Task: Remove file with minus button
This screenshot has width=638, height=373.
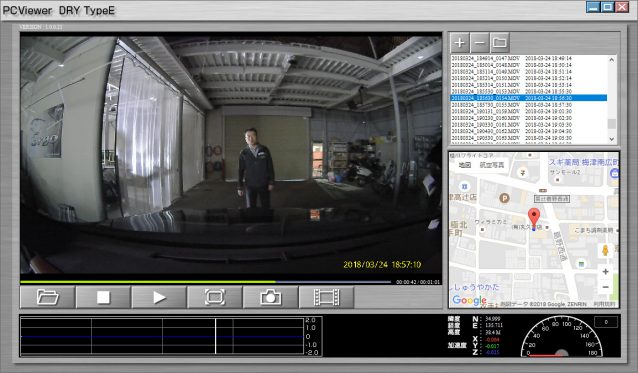Action: 480,42
